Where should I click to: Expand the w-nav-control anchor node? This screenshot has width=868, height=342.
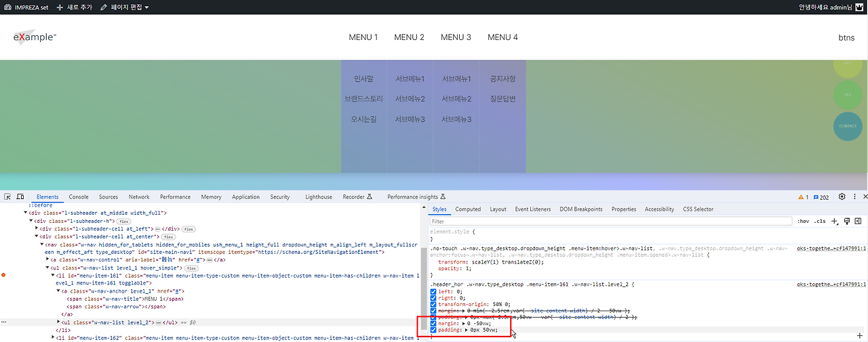[47, 260]
